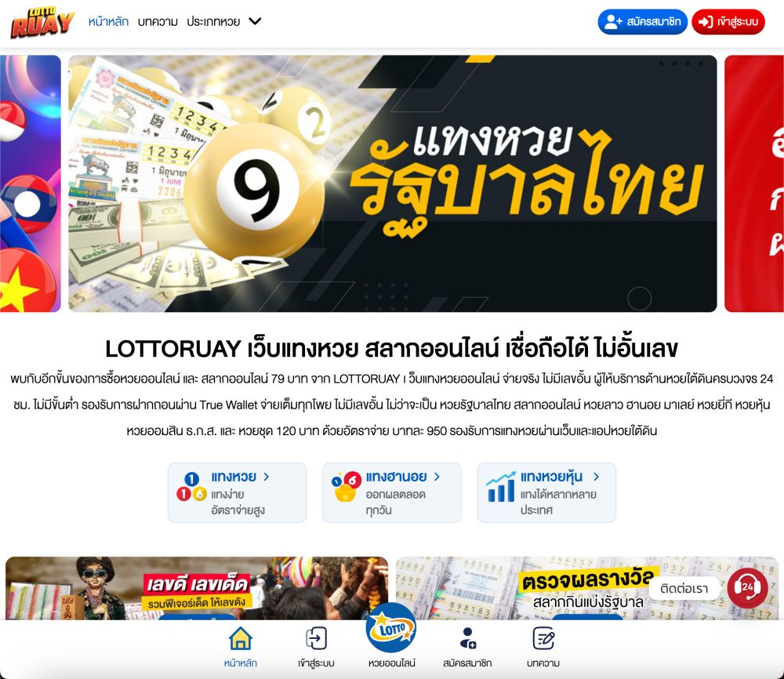Tap the เข้าสู่ระบบ login icon in bottom bar
Viewport: 784px width, 679px height.
tap(316, 638)
